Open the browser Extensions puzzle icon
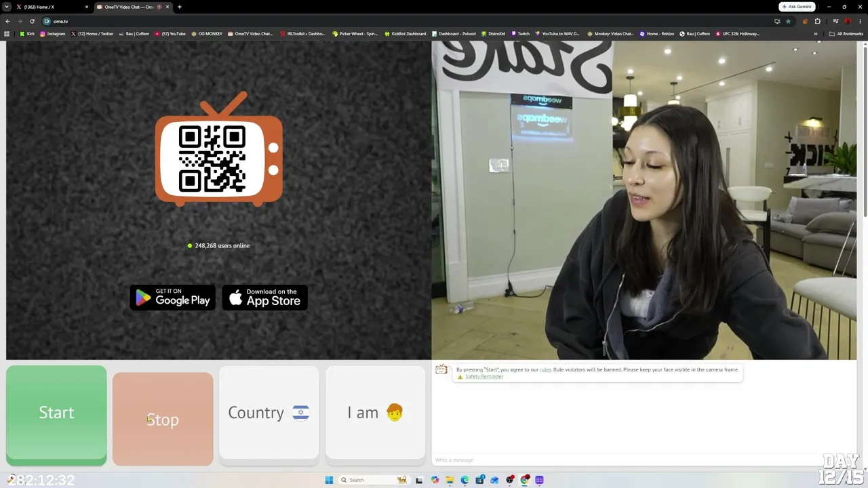868x488 pixels. pyautogui.click(x=818, y=21)
